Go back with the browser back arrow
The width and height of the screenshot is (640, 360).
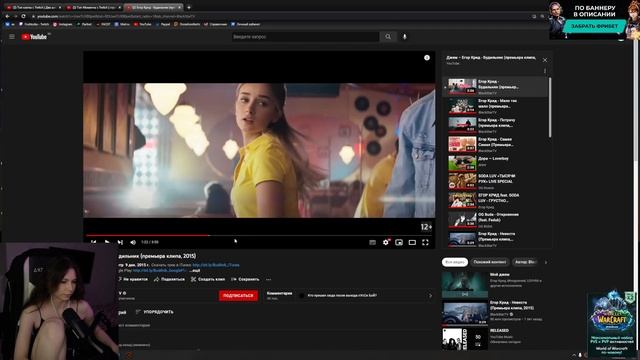[7, 16]
